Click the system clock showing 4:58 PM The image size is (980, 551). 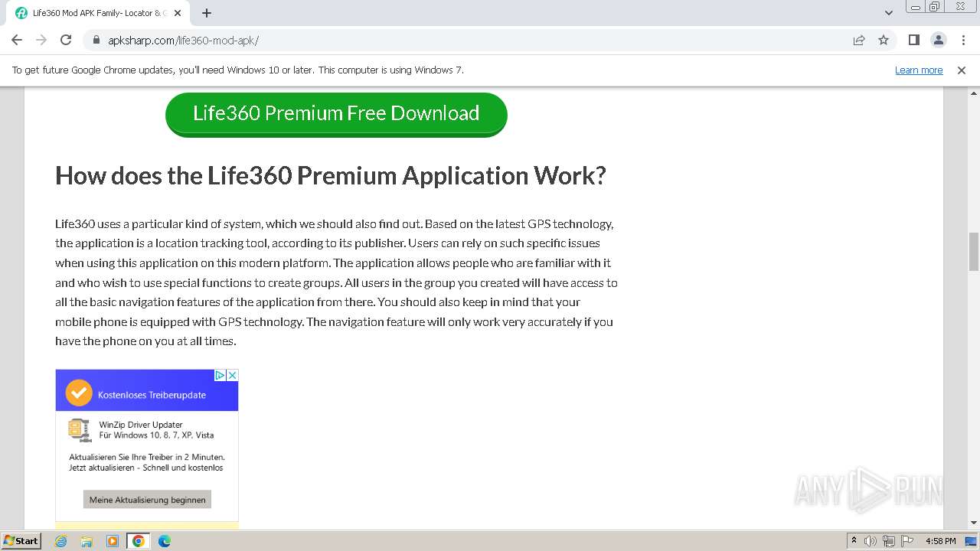click(941, 541)
